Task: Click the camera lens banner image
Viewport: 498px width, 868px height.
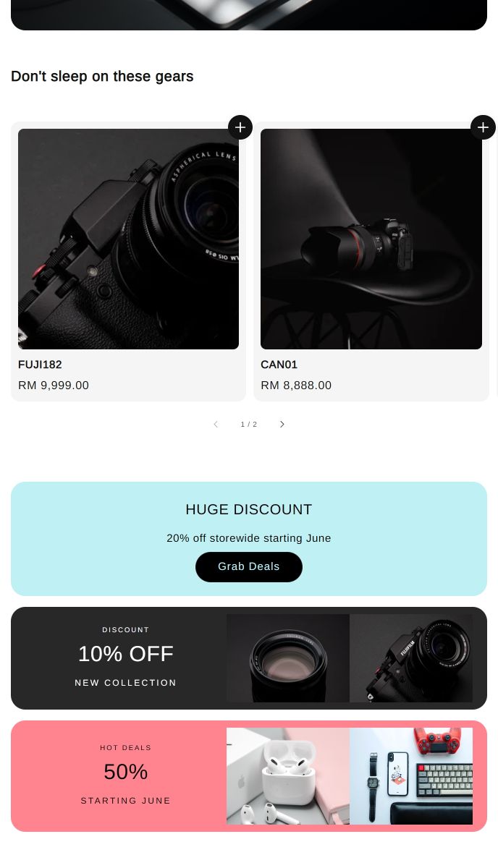Action: [x=287, y=658]
